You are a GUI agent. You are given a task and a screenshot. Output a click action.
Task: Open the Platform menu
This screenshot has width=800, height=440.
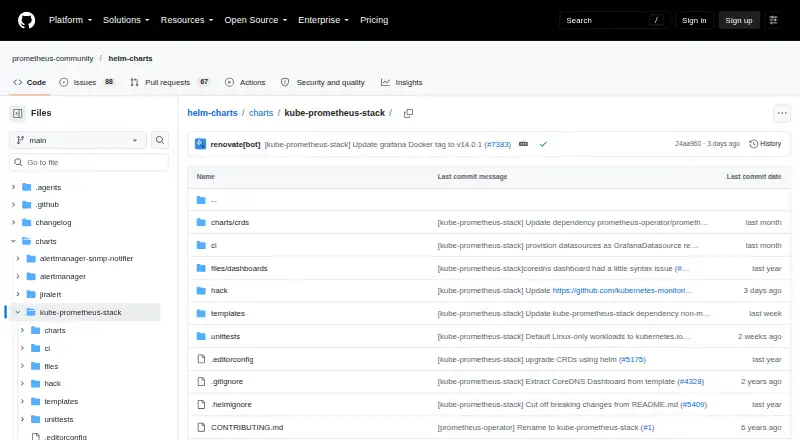pyautogui.click(x=70, y=20)
